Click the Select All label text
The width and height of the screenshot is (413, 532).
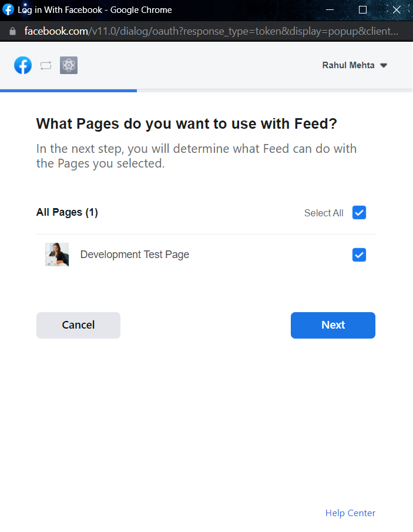pos(324,213)
